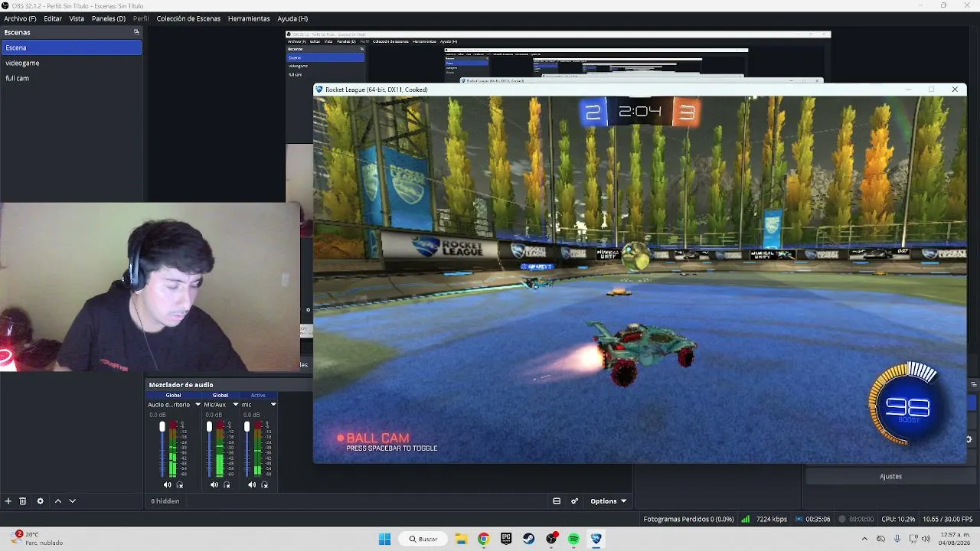
Task: Click the 7224 kbps bitrate readout
Action: tap(771, 520)
